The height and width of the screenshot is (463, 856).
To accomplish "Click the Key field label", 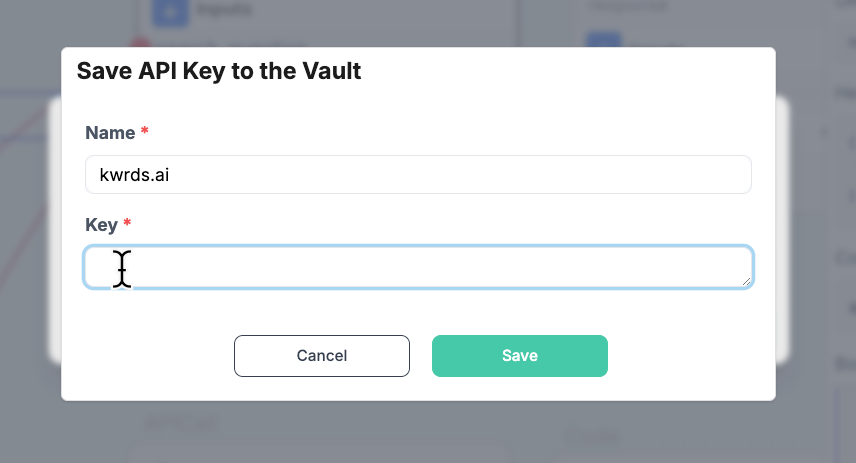I will pos(102,224).
